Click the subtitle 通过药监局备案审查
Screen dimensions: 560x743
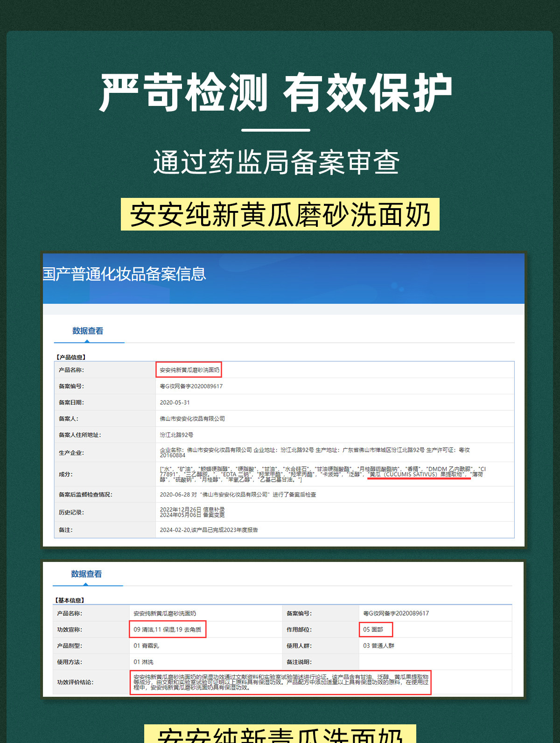(x=276, y=162)
